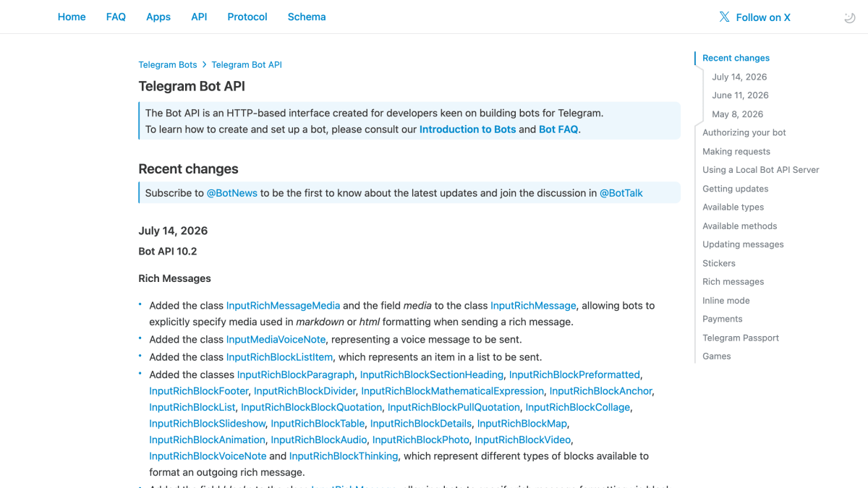
Task: Open the Bot FAQ link
Action: (x=558, y=129)
